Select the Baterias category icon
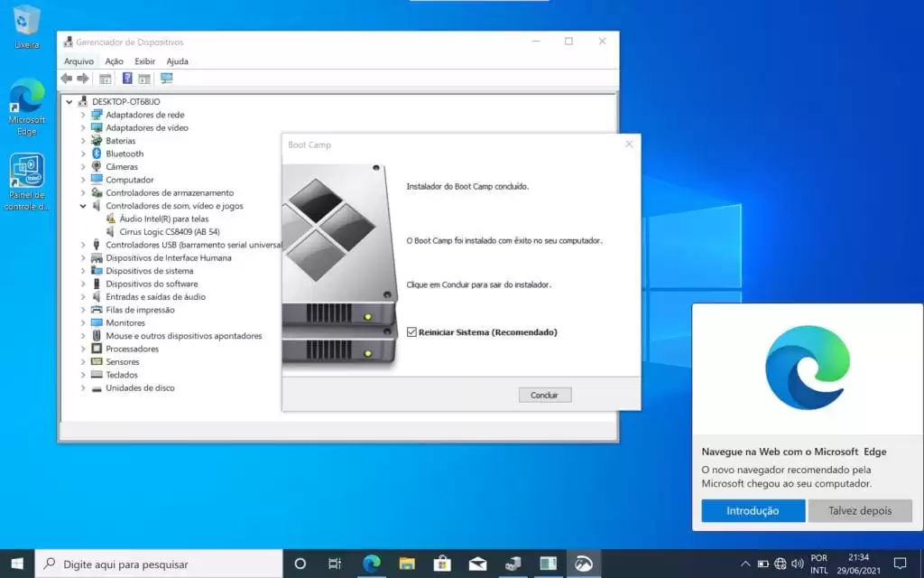The width and height of the screenshot is (924, 578). (x=97, y=140)
